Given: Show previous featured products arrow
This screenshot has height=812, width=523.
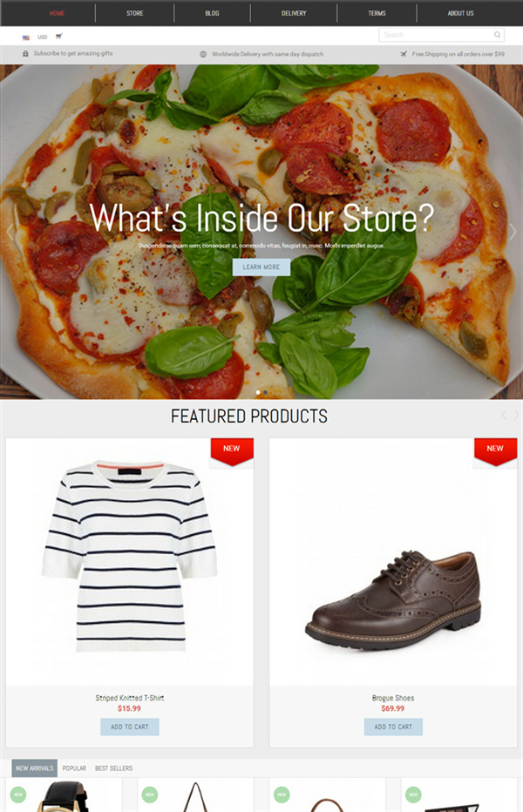Looking at the screenshot, I should [x=504, y=415].
